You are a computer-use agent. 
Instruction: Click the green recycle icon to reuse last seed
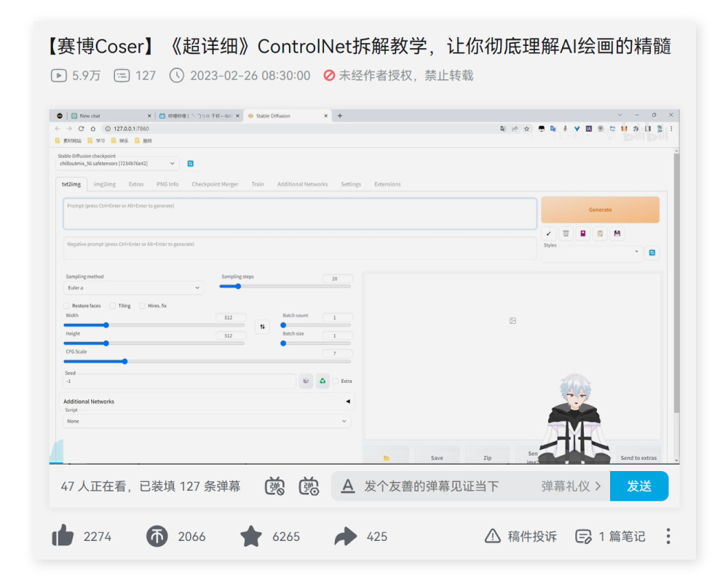coord(323,381)
